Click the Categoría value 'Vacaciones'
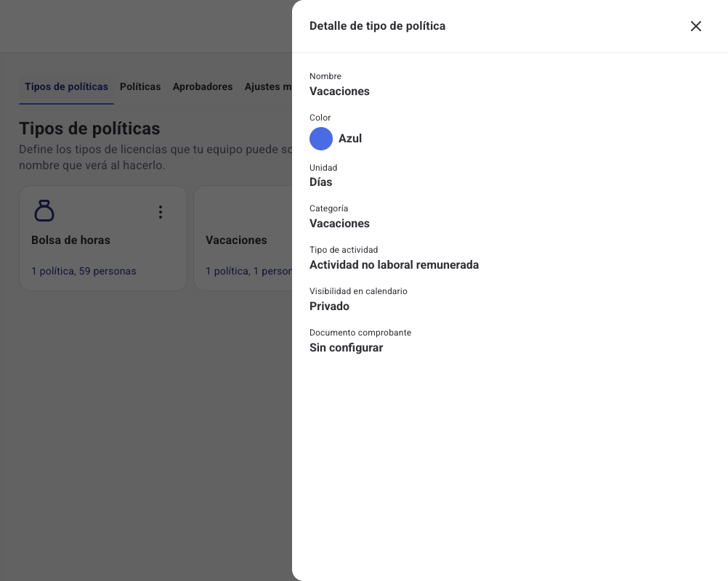The height and width of the screenshot is (581, 728). pos(339,223)
